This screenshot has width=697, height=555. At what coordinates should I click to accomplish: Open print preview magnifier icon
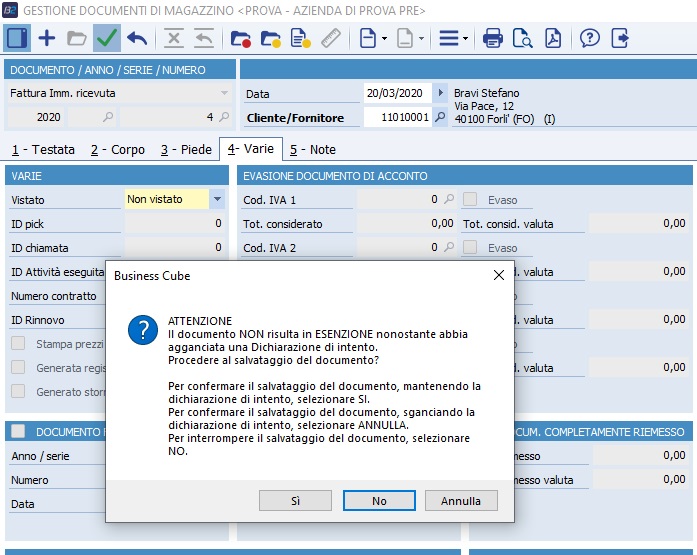[522, 39]
